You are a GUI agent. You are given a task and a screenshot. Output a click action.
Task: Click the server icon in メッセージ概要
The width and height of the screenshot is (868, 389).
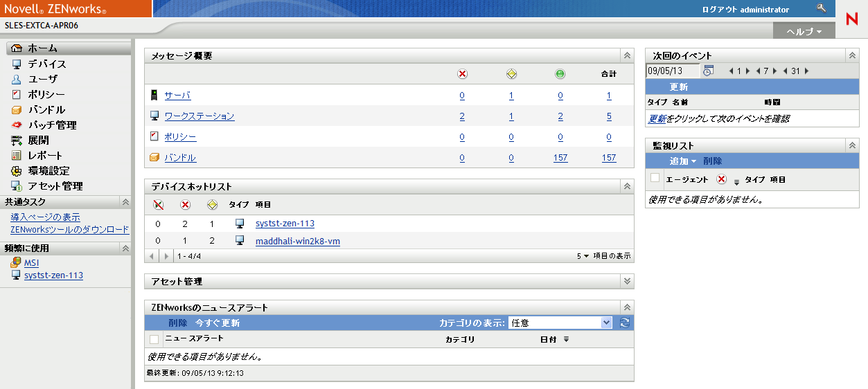point(155,95)
